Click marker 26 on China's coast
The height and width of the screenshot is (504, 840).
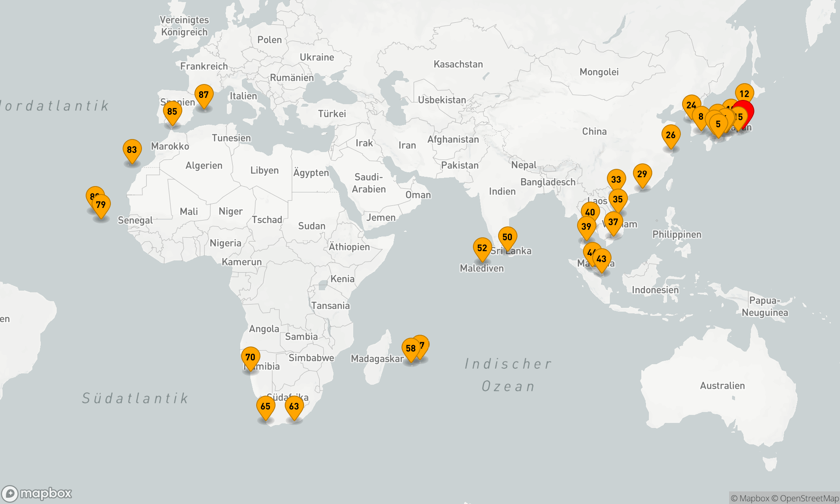click(671, 135)
